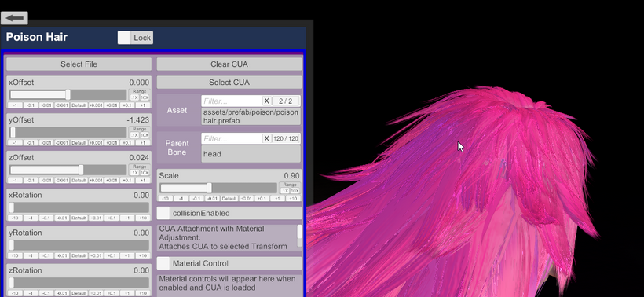The height and width of the screenshot is (297, 644).
Task: Click the Asset Filter input field
Action: (x=232, y=101)
